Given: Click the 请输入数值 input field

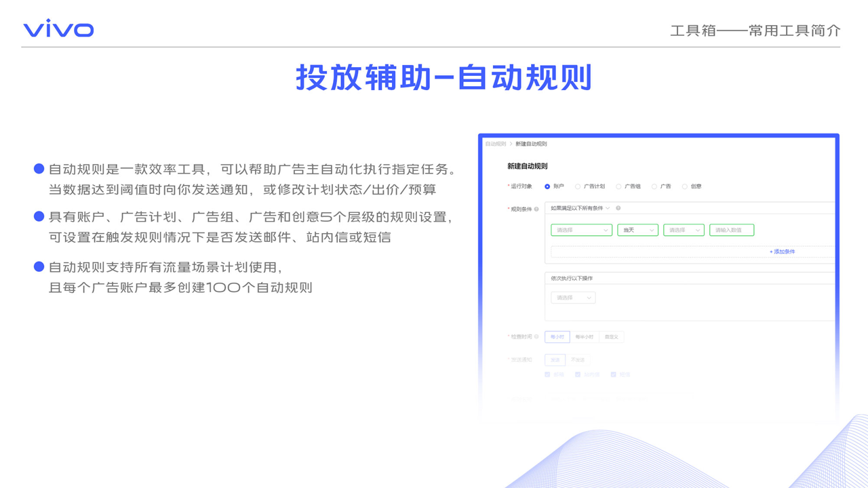Looking at the screenshot, I should point(731,230).
